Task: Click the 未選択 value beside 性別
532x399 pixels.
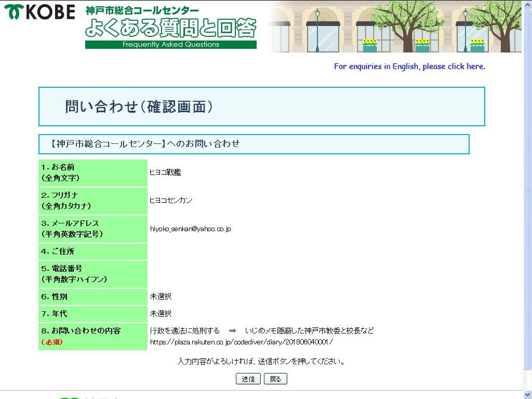Action: (161, 297)
